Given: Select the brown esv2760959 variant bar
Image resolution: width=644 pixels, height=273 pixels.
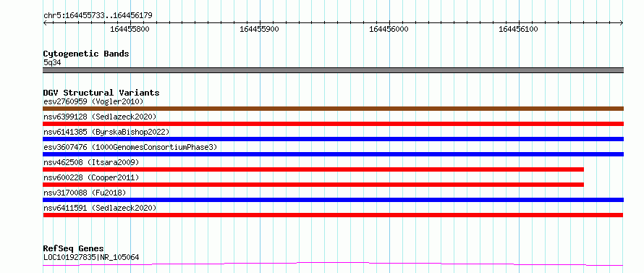Looking at the screenshot, I should tap(333, 109).
